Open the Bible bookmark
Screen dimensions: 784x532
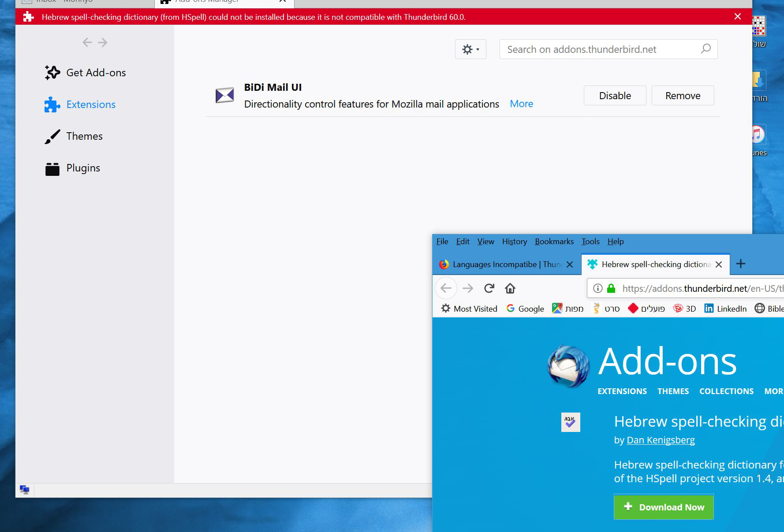(769, 309)
